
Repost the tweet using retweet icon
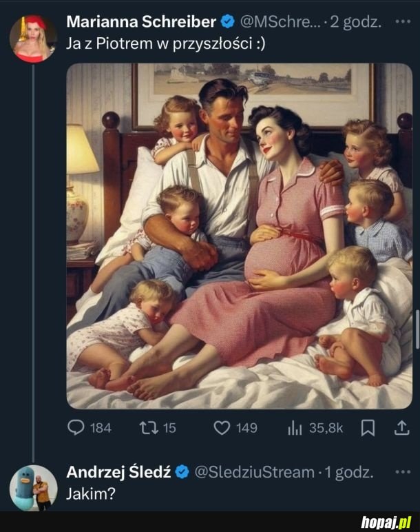pos(148,428)
